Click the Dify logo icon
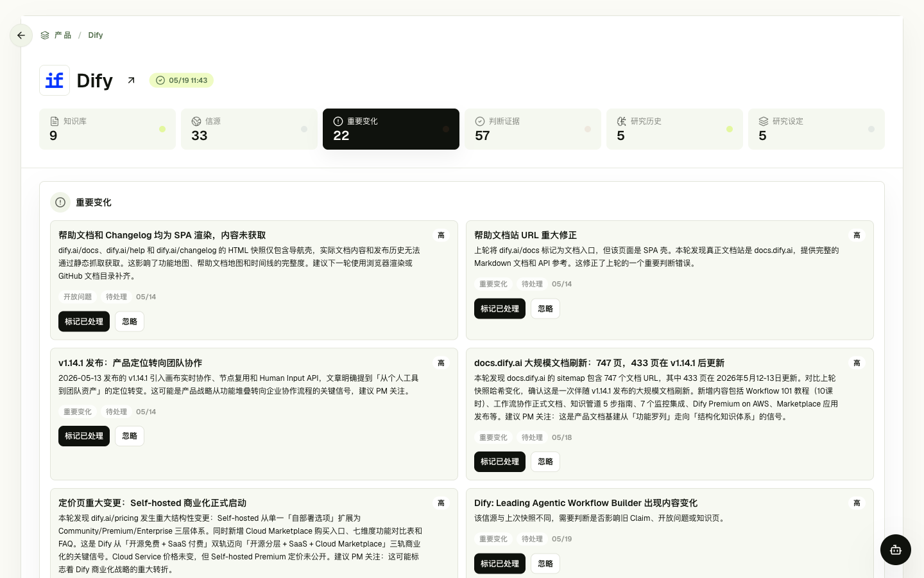The image size is (924, 578). coord(55,80)
